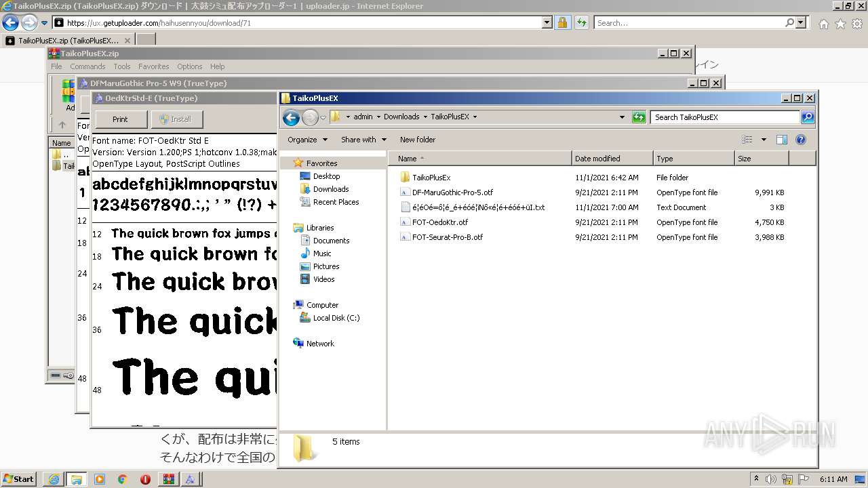This screenshot has width=868, height=488.
Task: Select the TaikoPlusEX.zip browser tab
Action: 68,41
